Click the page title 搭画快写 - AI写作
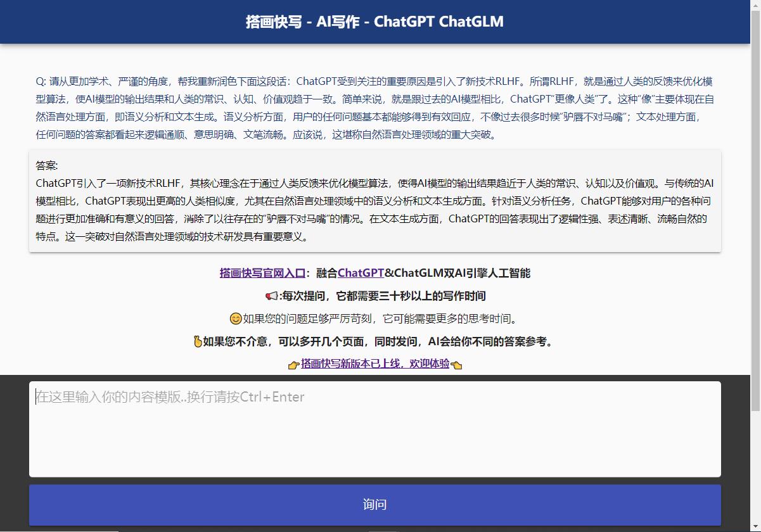 click(375, 22)
